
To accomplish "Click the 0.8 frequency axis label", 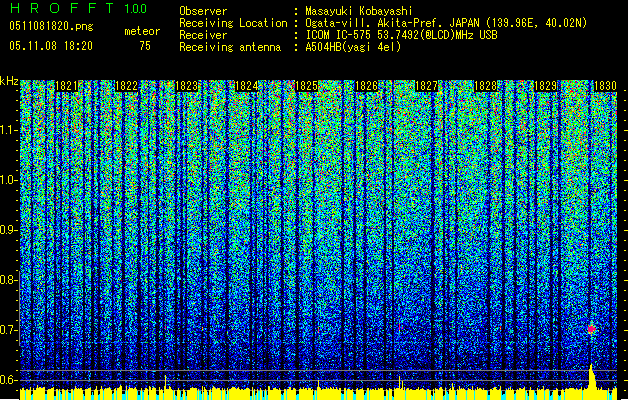I will click(9, 280).
